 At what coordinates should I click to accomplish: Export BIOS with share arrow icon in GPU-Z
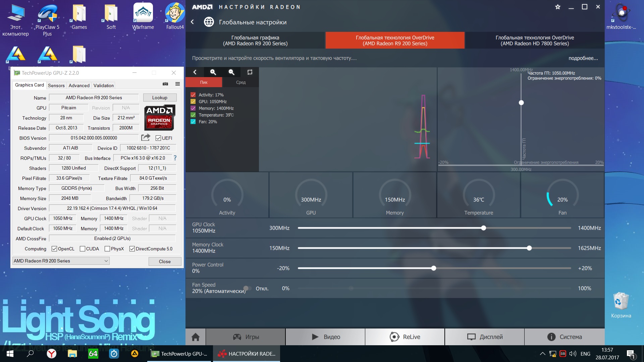click(146, 137)
